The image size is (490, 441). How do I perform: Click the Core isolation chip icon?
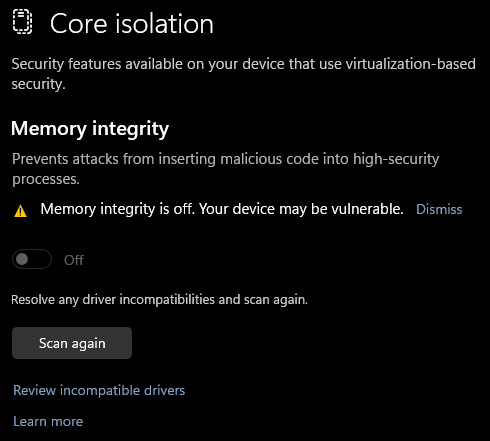point(22,22)
